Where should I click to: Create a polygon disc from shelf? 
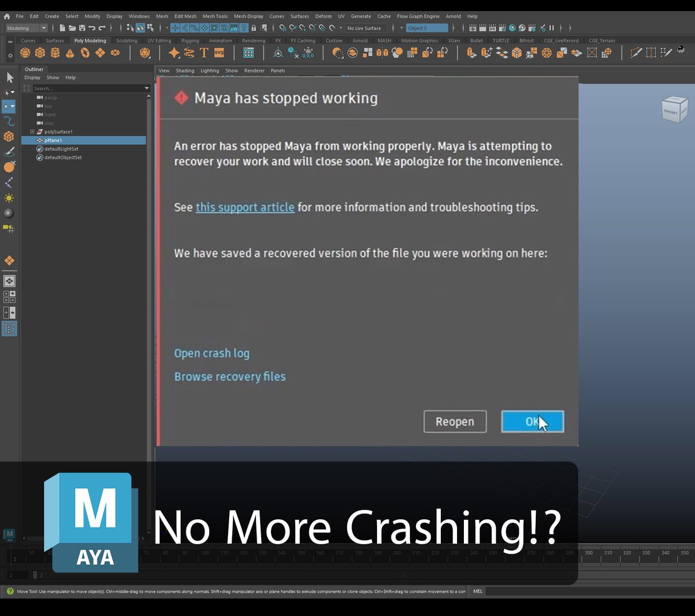click(x=115, y=53)
